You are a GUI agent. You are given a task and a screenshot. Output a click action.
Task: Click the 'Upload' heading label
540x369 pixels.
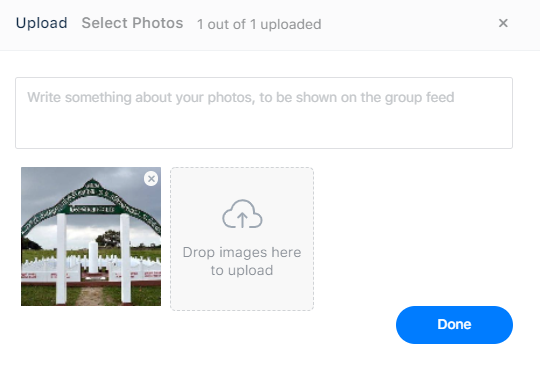click(x=42, y=23)
